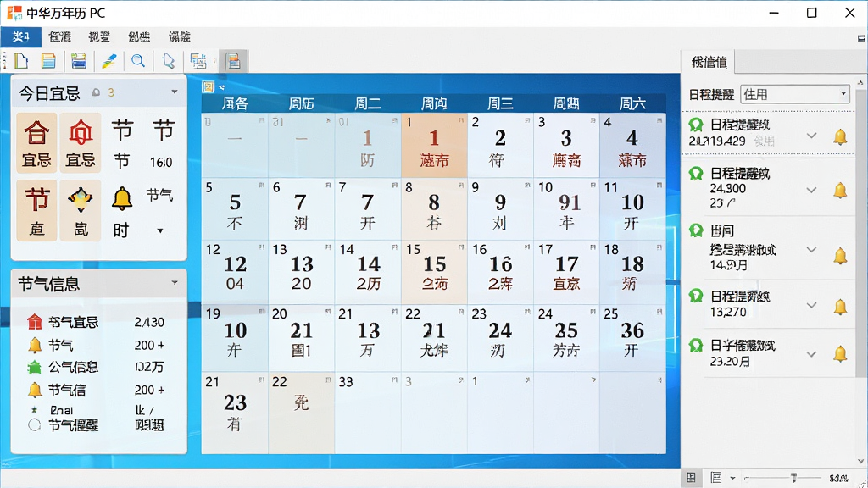
Task: Open the small arrow below 节气 tile
Action: pos(160,230)
